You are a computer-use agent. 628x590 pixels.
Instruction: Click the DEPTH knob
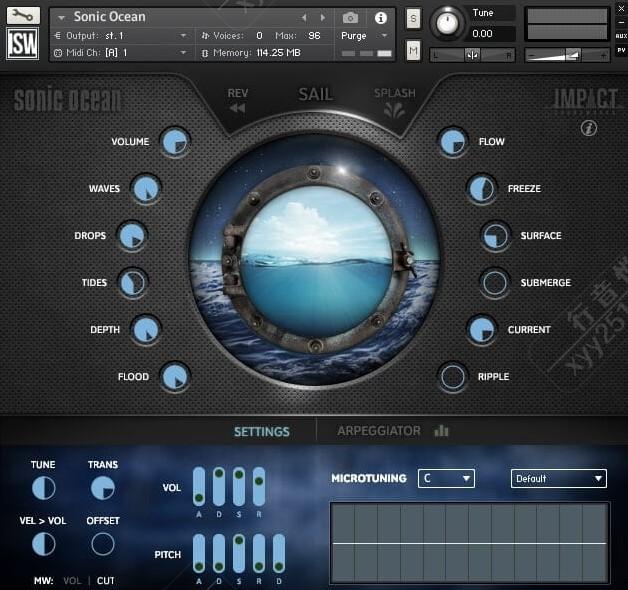[146, 330]
